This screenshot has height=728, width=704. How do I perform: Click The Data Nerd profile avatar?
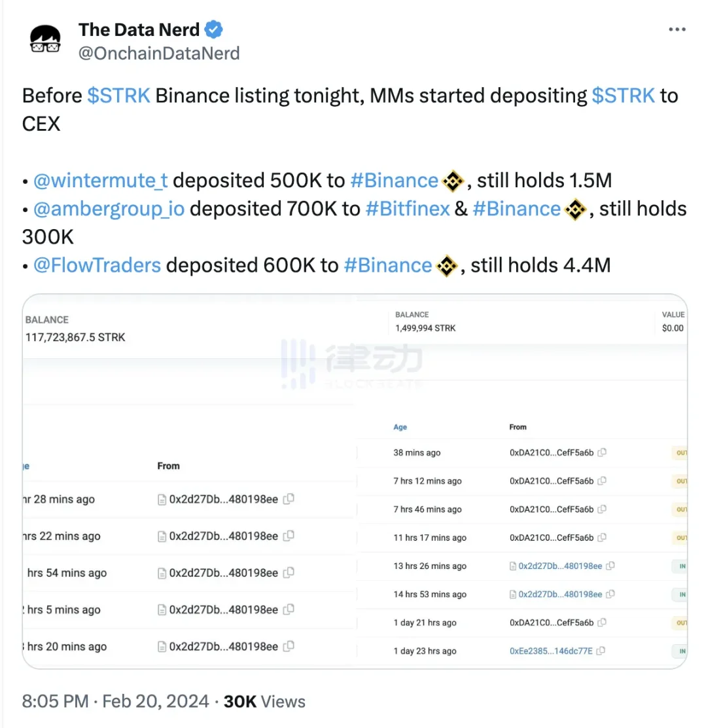pos(44,38)
